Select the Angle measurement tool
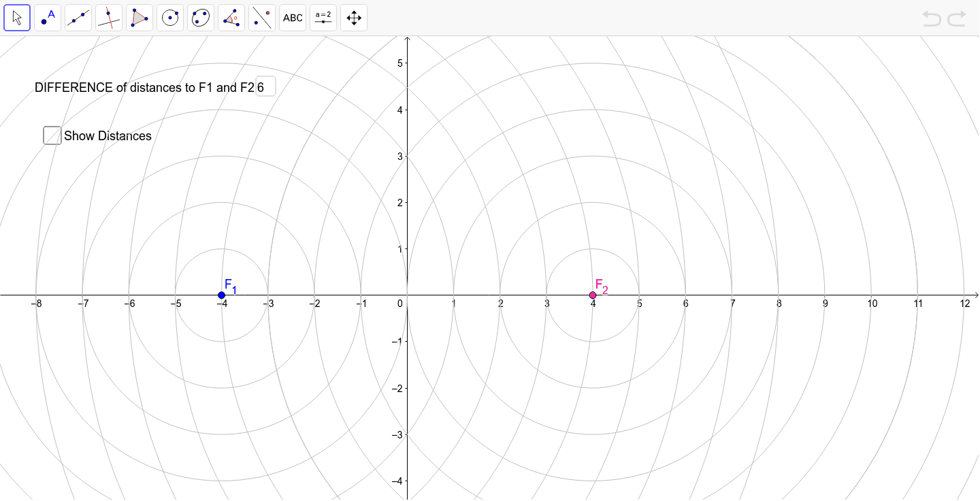This screenshot has width=980, height=501. pyautogui.click(x=231, y=18)
